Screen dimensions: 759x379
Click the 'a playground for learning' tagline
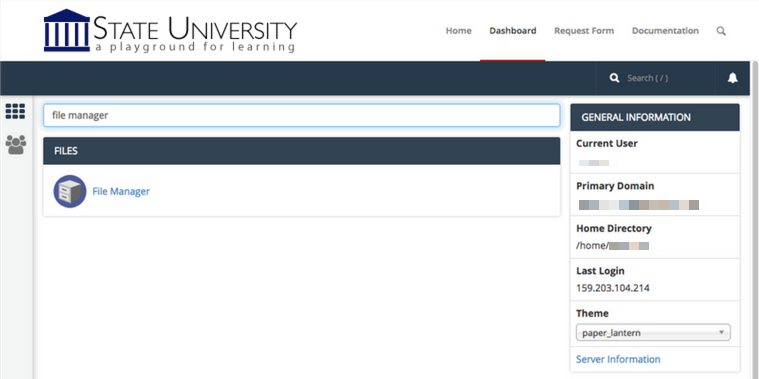coord(195,47)
